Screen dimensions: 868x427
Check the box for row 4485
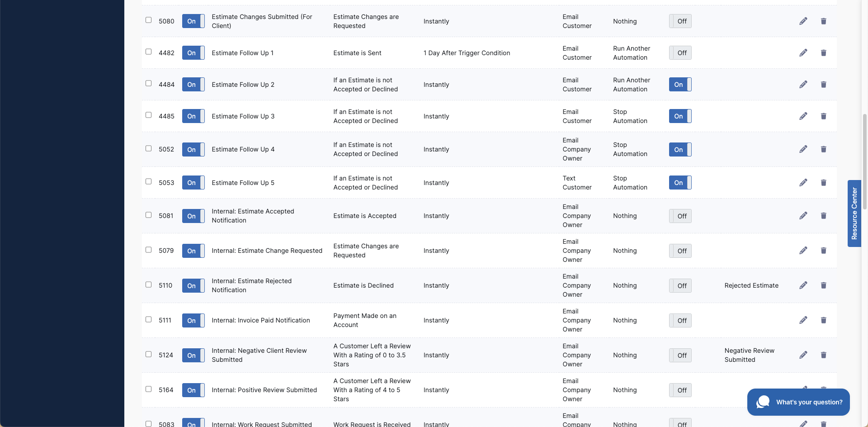148,115
